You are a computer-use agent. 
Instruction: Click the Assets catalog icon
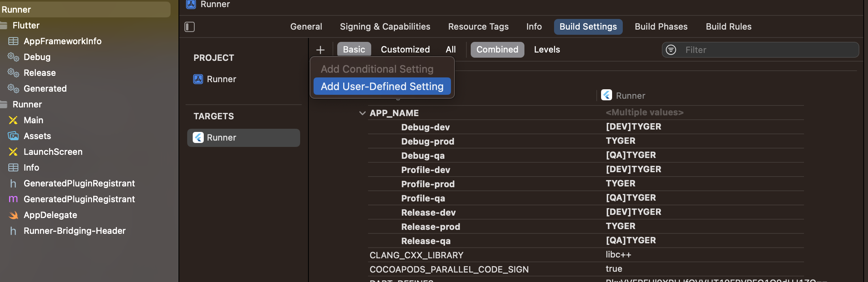click(13, 136)
